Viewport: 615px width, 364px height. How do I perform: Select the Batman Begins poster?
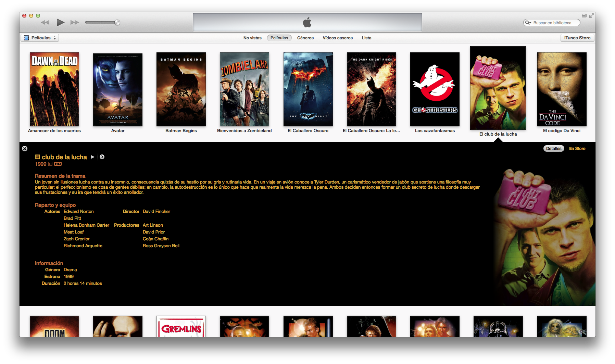pos(181,89)
